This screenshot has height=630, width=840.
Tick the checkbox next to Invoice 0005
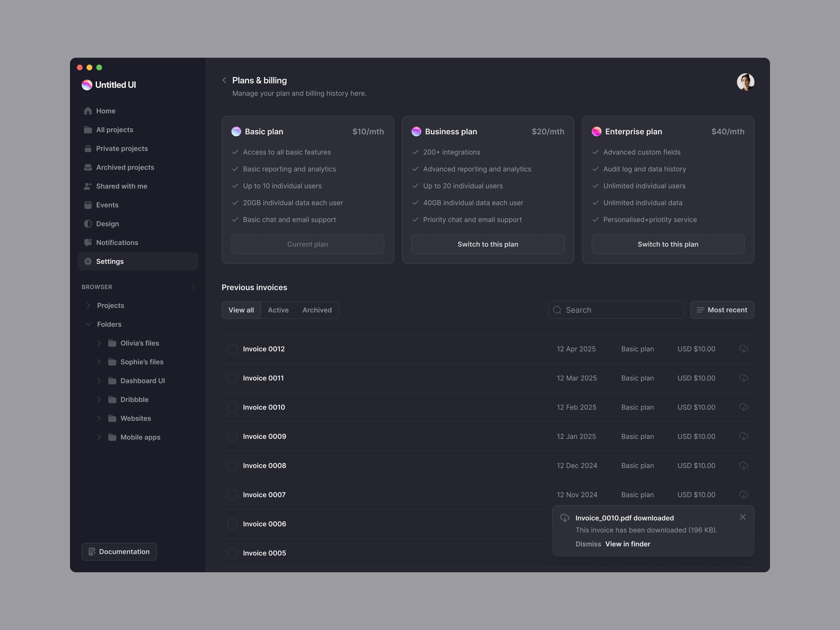coord(232,553)
